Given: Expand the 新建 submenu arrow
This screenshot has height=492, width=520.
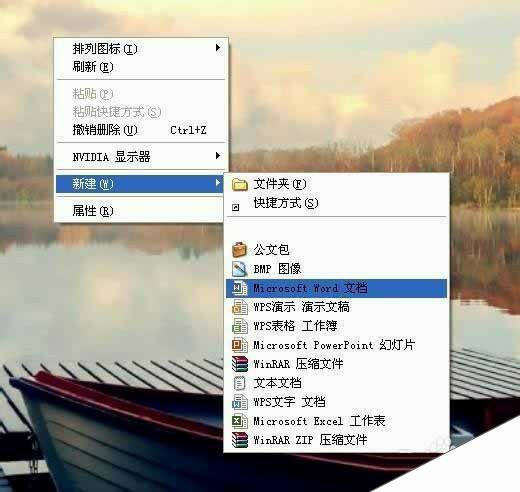Looking at the screenshot, I should click(218, 183).
